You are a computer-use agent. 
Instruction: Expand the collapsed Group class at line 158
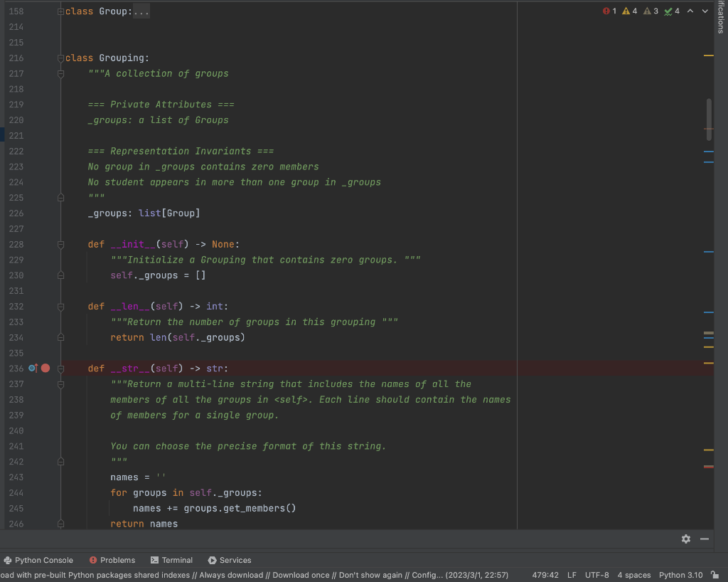(60, 11)
